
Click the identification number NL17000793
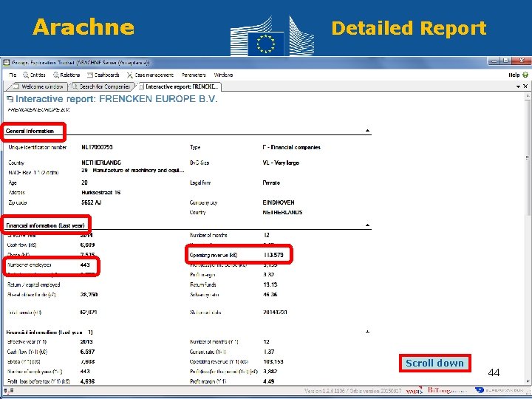[97, 147]
